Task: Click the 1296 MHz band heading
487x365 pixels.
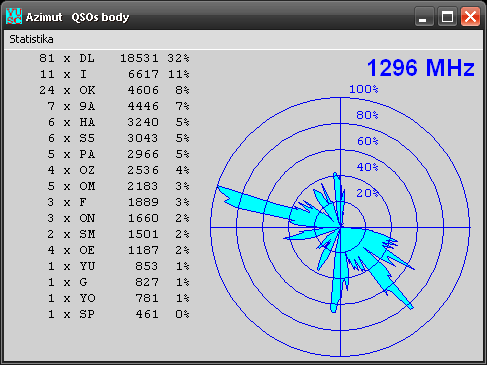Action: click(x=421, y=68)
